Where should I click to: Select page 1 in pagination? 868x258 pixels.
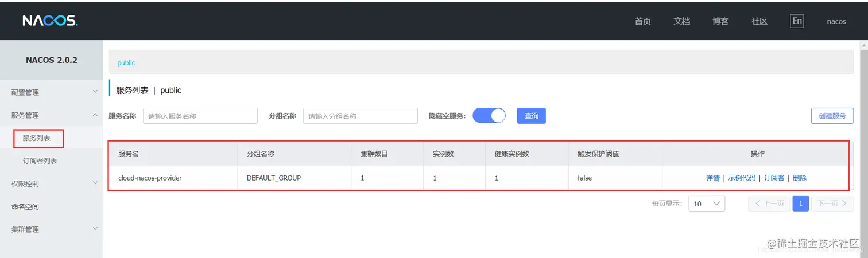tap(801, 204)
